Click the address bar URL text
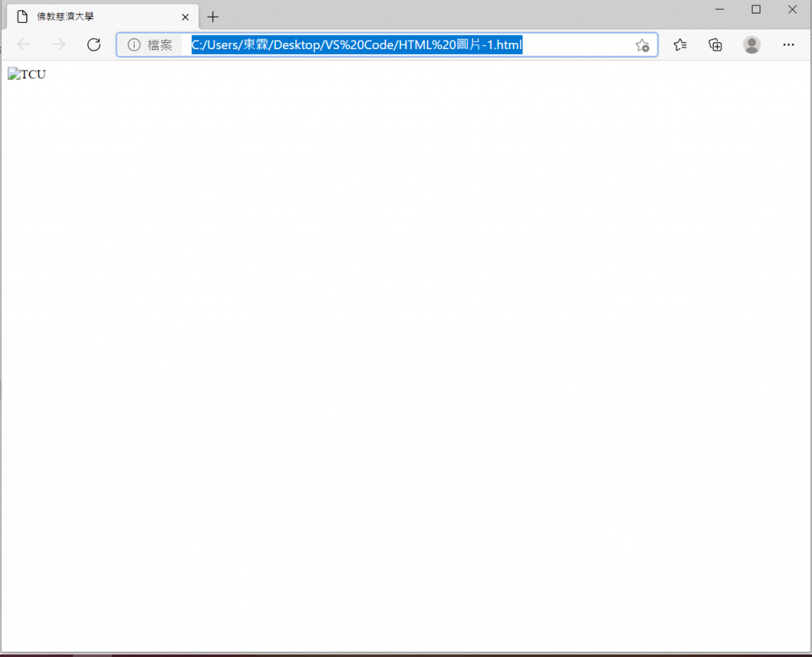The width and height of the screenshot is (812, 657). [357, 45]
